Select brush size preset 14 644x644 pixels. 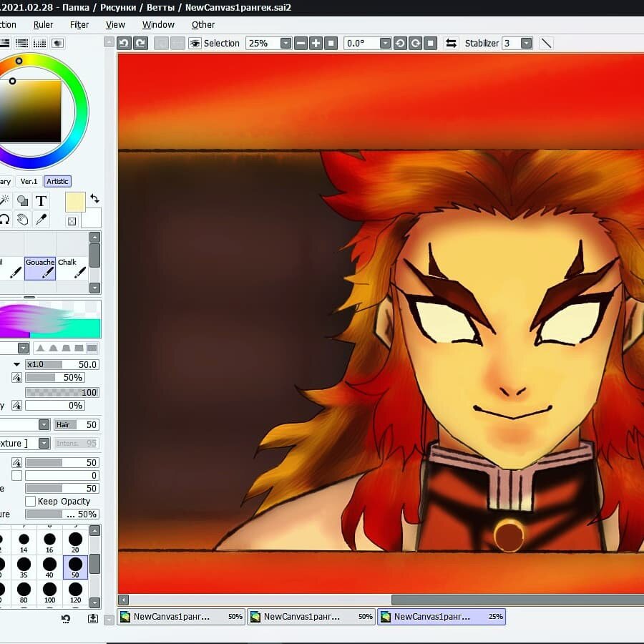coord(24,542)
